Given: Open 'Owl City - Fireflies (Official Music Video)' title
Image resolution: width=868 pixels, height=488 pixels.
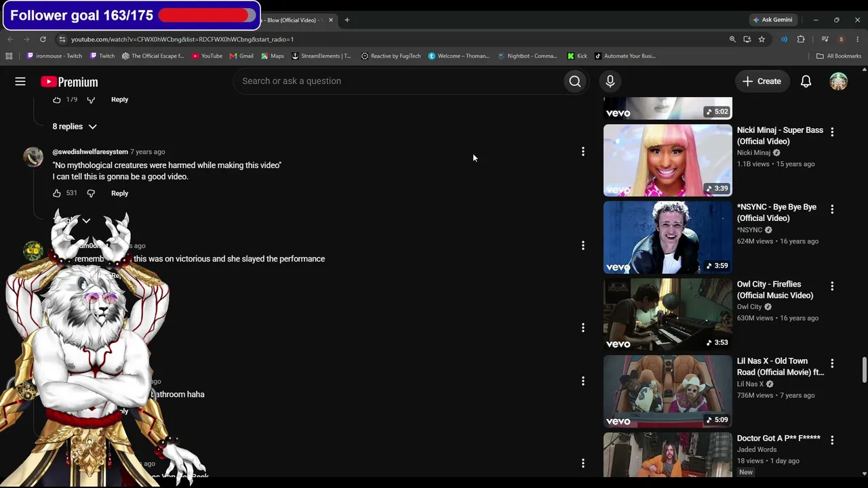Looking at the screenshot, I should point(775,290).
